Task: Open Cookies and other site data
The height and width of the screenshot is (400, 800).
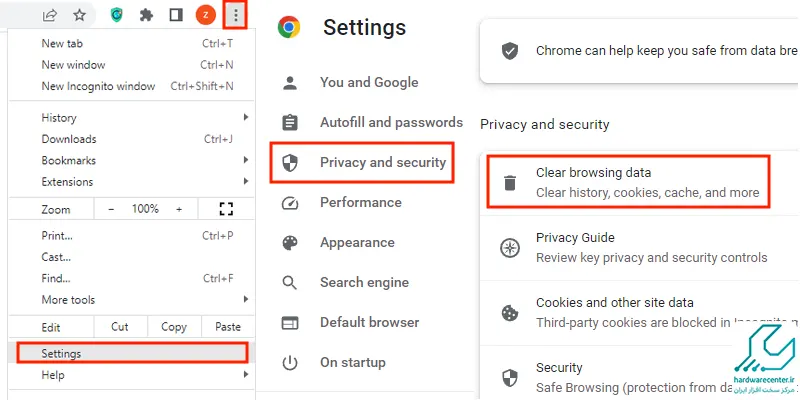Action: tap(639, 312)
